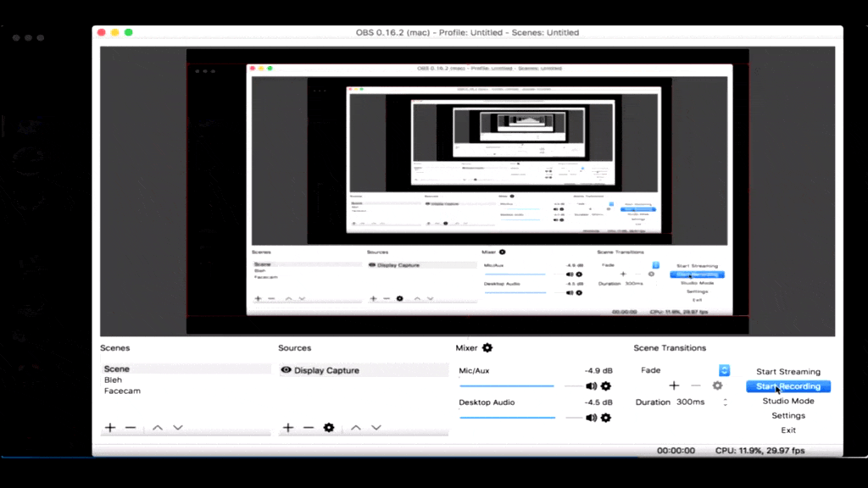The width and height of the screenshot is (868, 488).
Task: Click the Start Streaming button
Action: point(788,372)
